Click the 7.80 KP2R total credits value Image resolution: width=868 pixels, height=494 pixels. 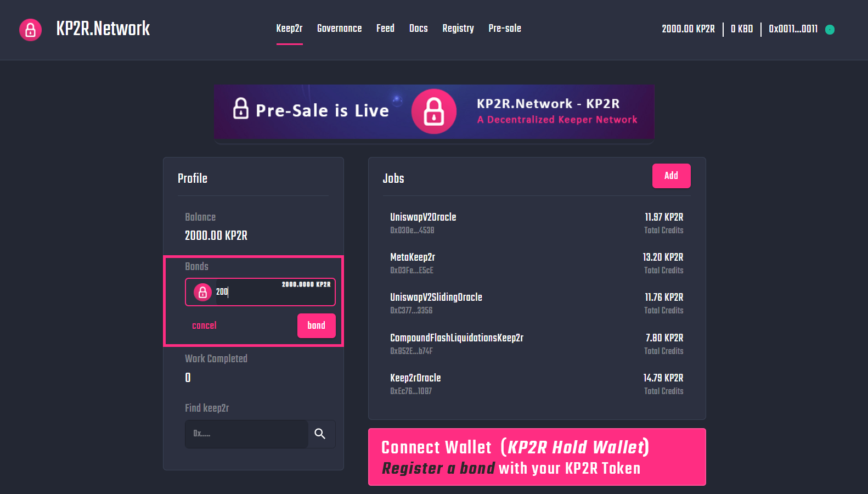[664, 338]
